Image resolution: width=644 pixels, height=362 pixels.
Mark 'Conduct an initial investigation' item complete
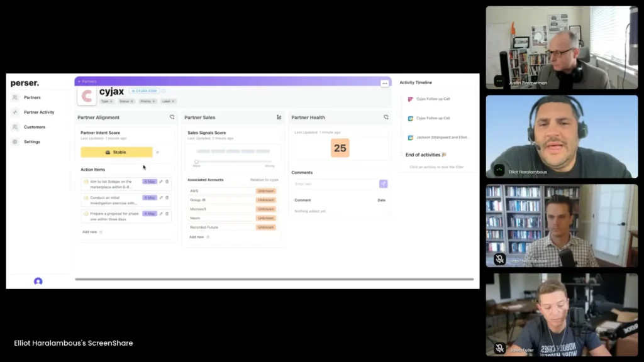(86, 197)
